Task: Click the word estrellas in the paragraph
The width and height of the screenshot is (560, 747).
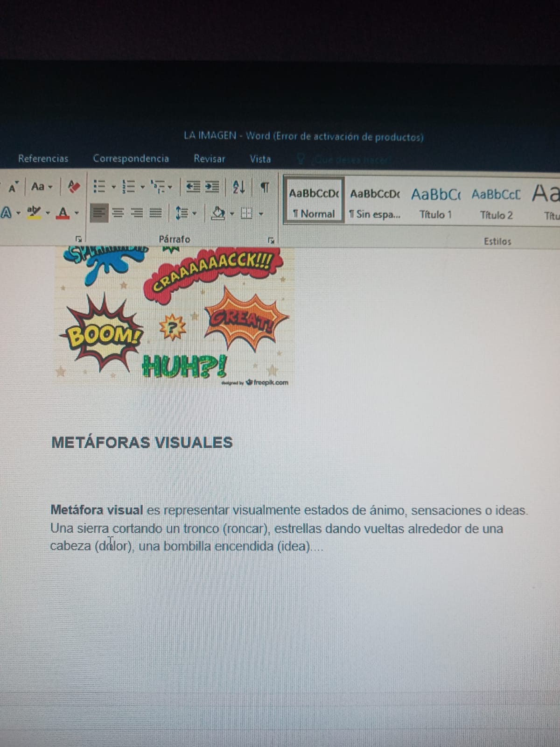Action: click(x=298, y=529)
